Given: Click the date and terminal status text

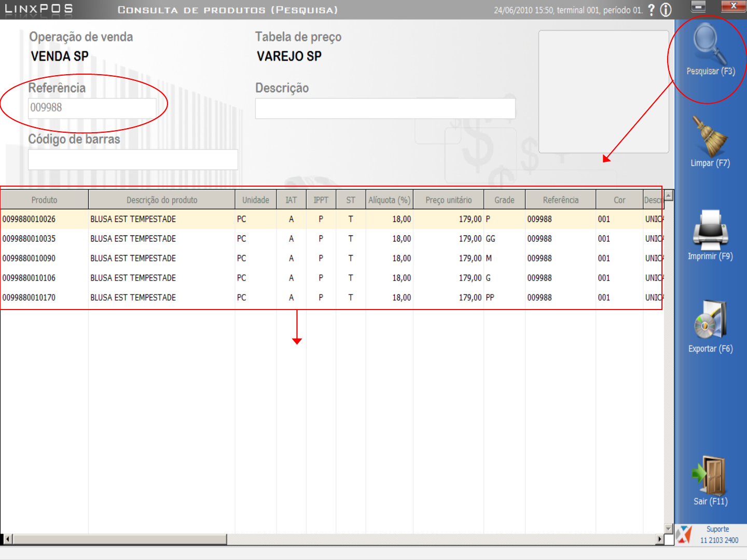Looking at the screenshot, I should point(568,10).
